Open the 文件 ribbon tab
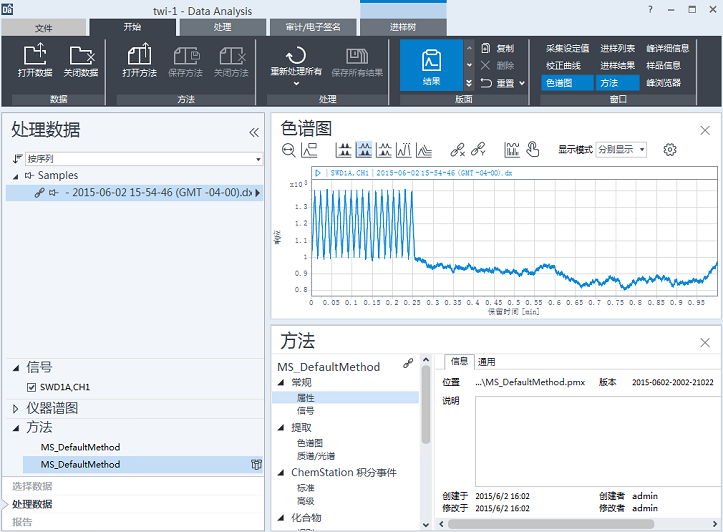This screenshot has height=532, width=723. pyautogui.click(x=43, y=28)
